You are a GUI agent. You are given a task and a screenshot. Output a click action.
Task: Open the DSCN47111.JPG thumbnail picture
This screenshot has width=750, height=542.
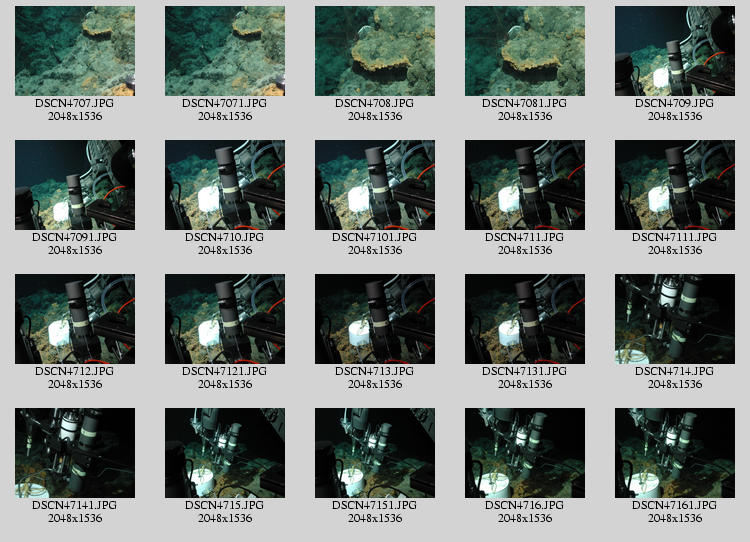coord(675,185)
